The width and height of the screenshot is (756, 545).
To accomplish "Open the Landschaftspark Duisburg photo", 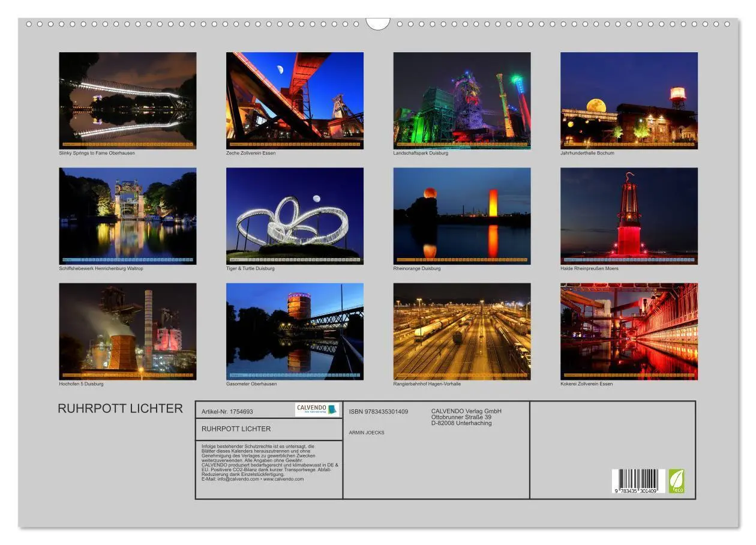I will (462, 100).
